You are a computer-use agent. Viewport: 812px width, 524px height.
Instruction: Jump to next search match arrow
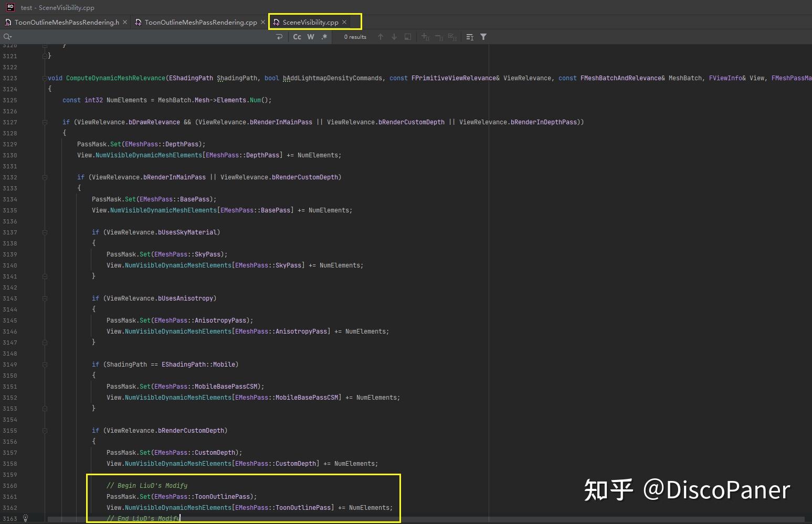[394, 37]
